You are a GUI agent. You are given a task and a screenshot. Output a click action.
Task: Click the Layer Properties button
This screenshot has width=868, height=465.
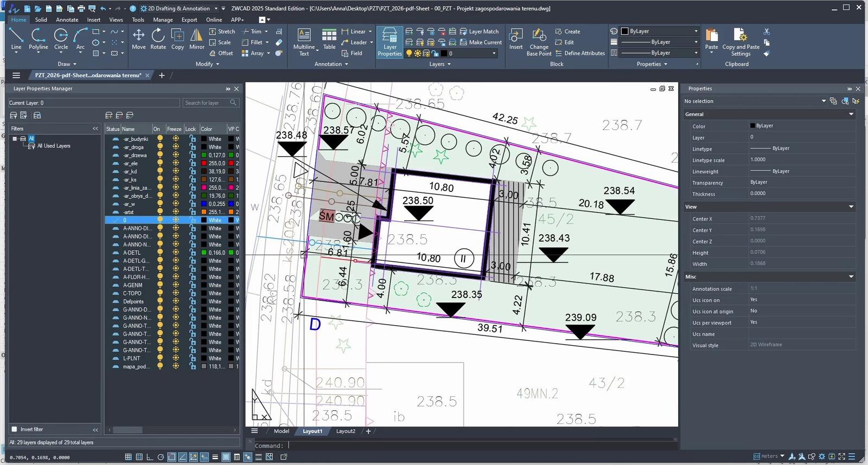pyautogui.click(x=390, y=42)
